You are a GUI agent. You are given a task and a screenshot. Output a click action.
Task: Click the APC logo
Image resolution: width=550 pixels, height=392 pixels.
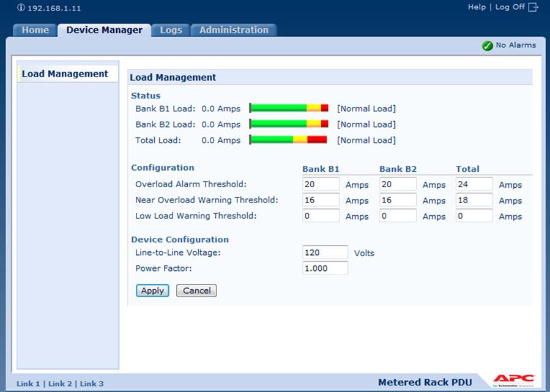coord(513,380)
